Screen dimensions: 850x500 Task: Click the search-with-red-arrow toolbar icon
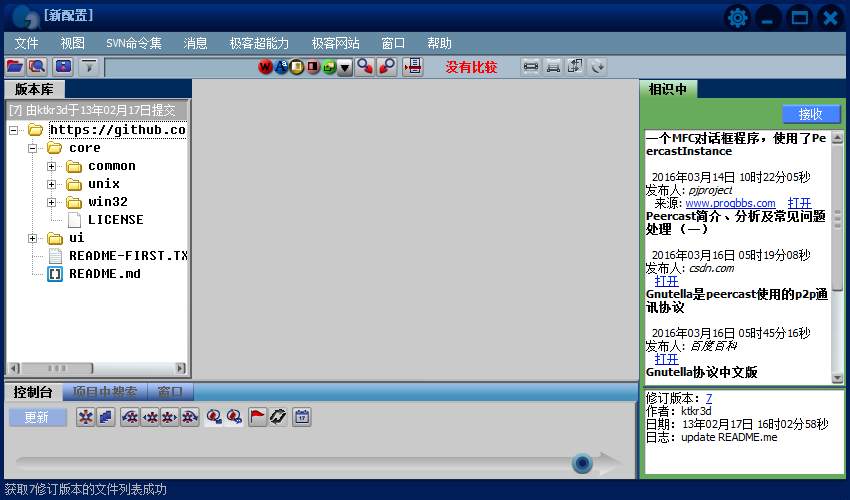tap(365, 67)
